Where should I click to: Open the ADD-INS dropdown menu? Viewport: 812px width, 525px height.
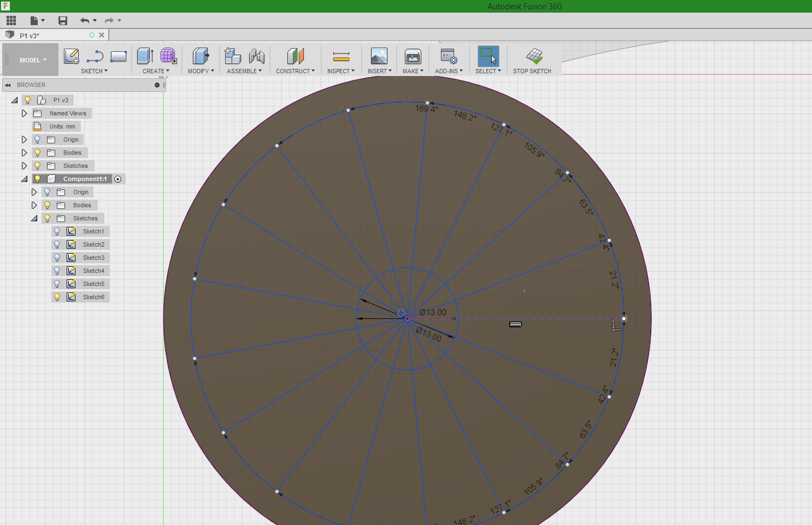[x=449, y=71]
